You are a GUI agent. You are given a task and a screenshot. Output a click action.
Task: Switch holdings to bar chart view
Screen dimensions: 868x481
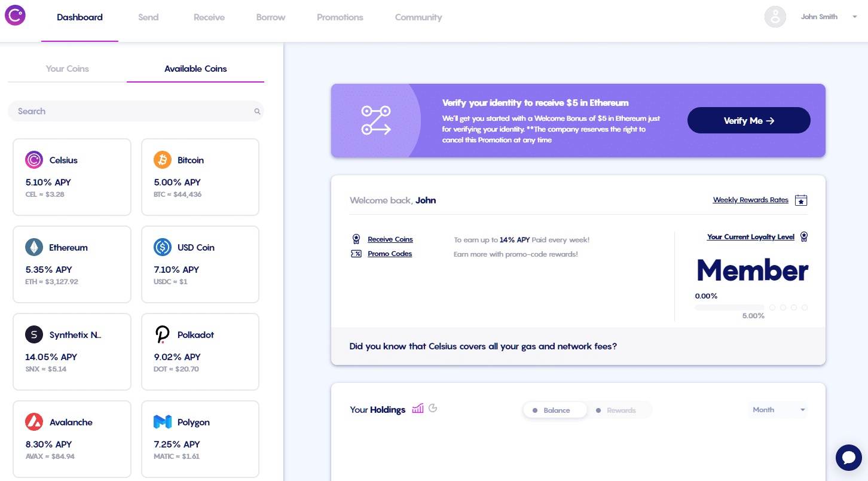[418, 409]
